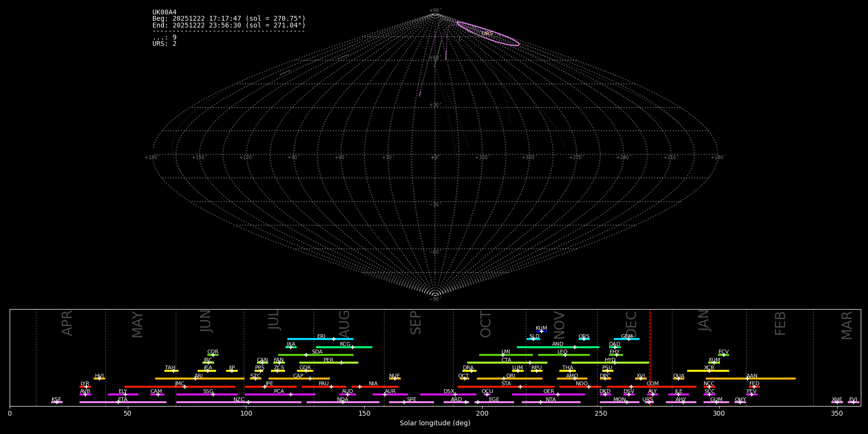Click the pink URS radiant ellipse outline
The image size is (868, 434).
point(488,34)
